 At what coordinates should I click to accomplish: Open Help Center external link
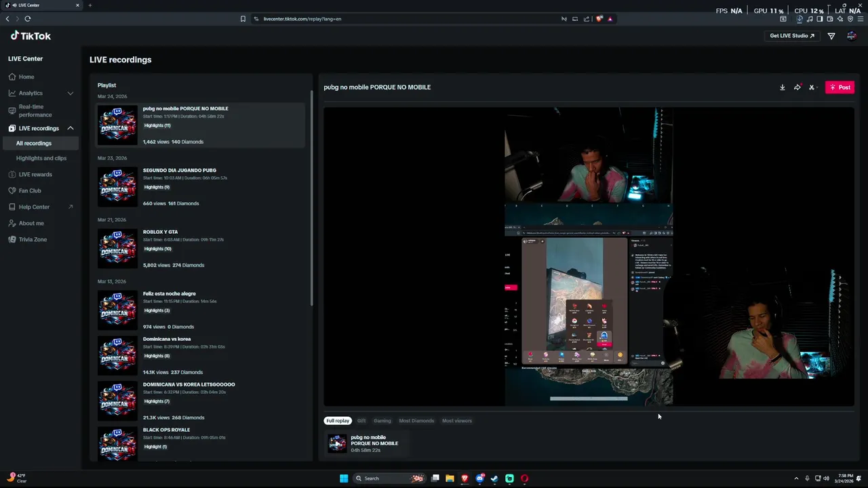tap(41, 207)
